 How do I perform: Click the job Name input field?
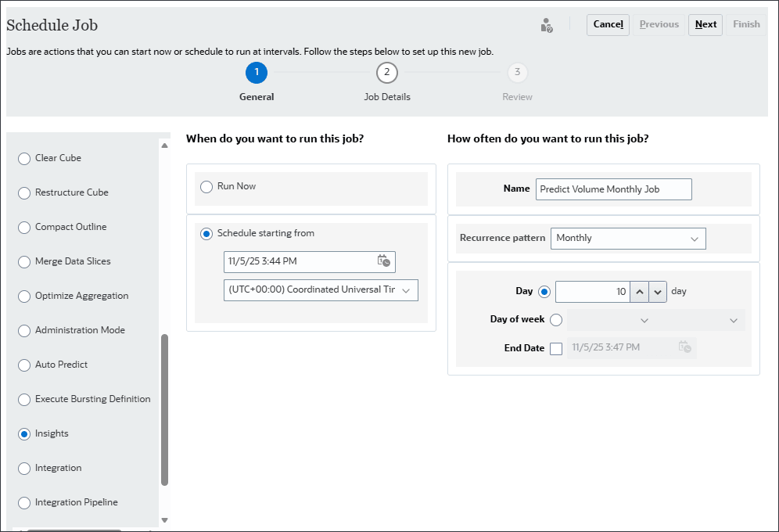(x=613, y=189)
